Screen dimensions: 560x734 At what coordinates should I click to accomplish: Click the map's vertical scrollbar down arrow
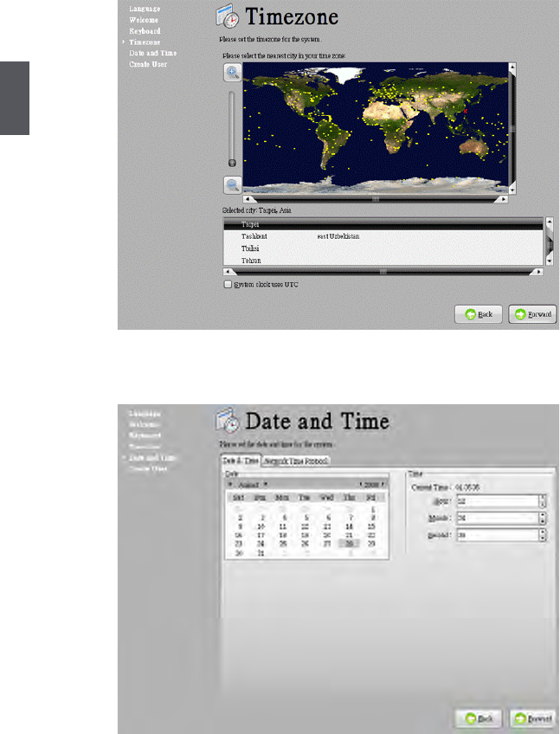coord(512,190)
